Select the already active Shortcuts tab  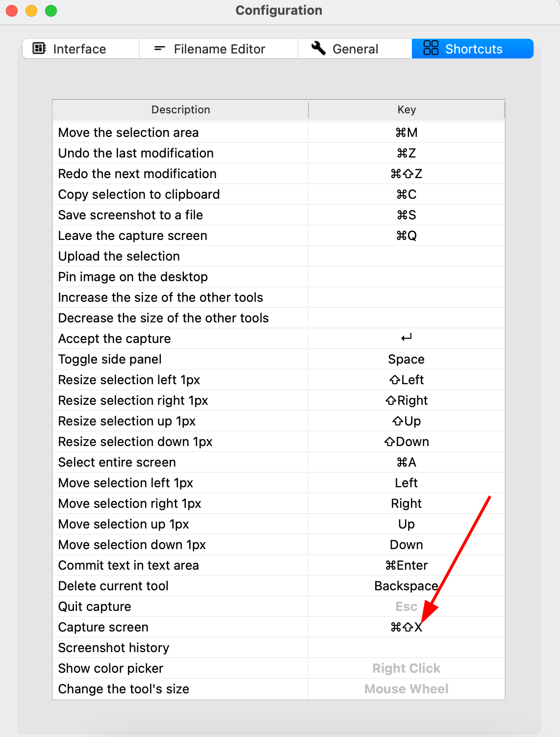(474, 49)
